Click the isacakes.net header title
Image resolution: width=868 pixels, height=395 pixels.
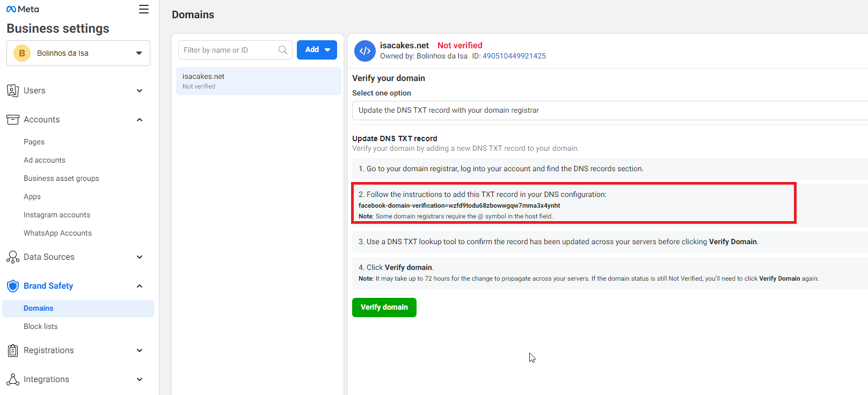404,46
